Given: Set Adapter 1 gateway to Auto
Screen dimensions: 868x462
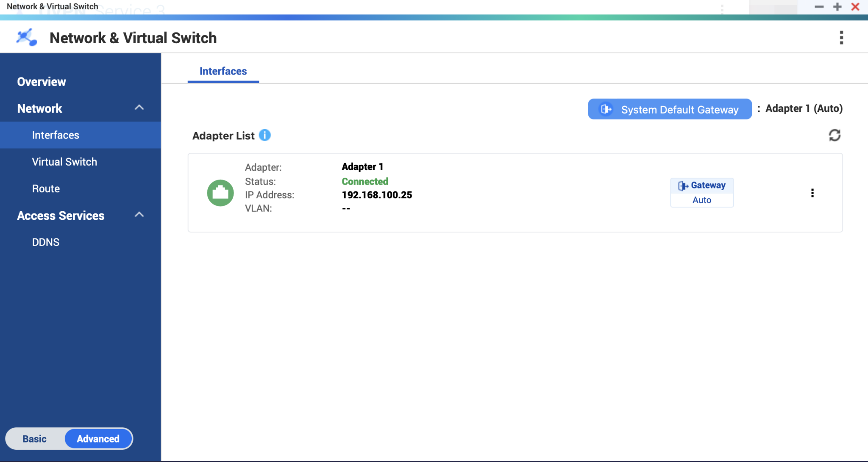Looking at the screenshot, I should [701, 199].
